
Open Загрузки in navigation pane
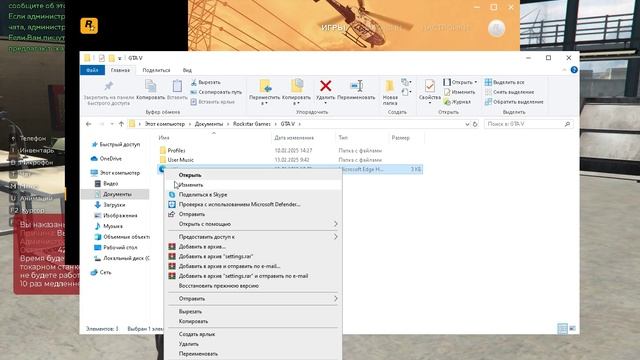[110, 205]
